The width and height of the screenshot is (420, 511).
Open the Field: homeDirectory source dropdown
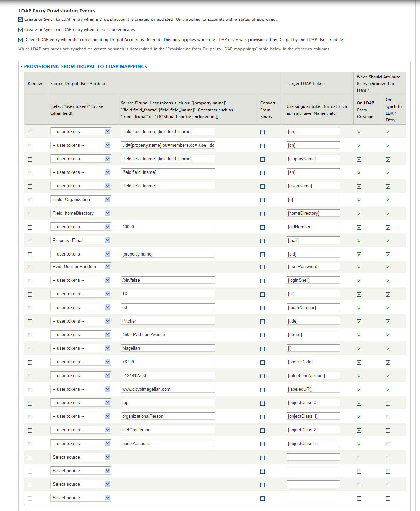coord(81,213)
